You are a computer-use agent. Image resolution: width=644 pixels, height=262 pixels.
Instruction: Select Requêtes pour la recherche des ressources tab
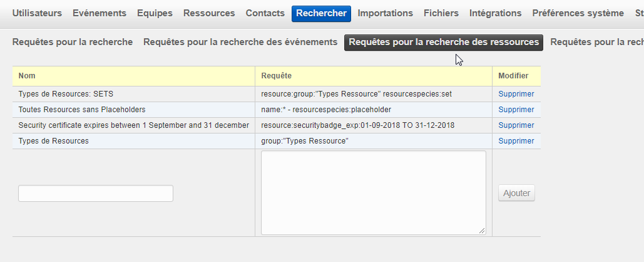444,42
